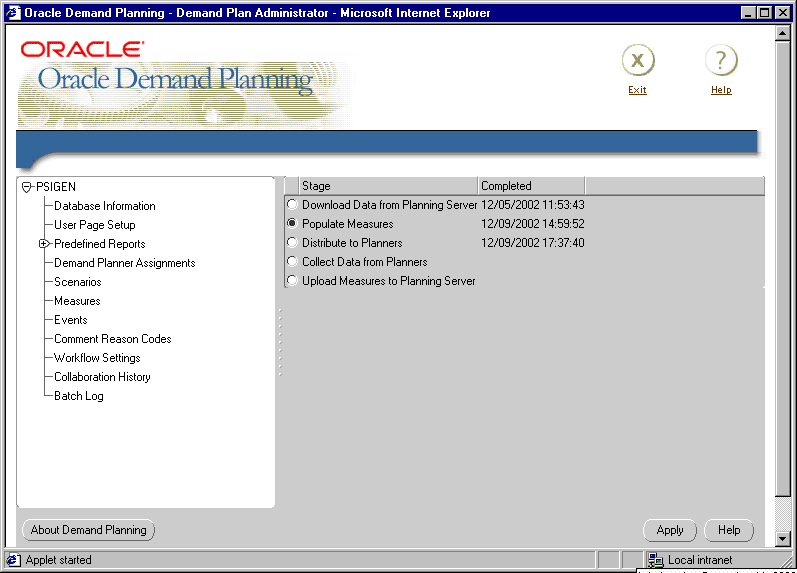Click the 12/05/2002 11:53:43 completed cell
This screenshot has height=573, width=797.
point(533,204)
